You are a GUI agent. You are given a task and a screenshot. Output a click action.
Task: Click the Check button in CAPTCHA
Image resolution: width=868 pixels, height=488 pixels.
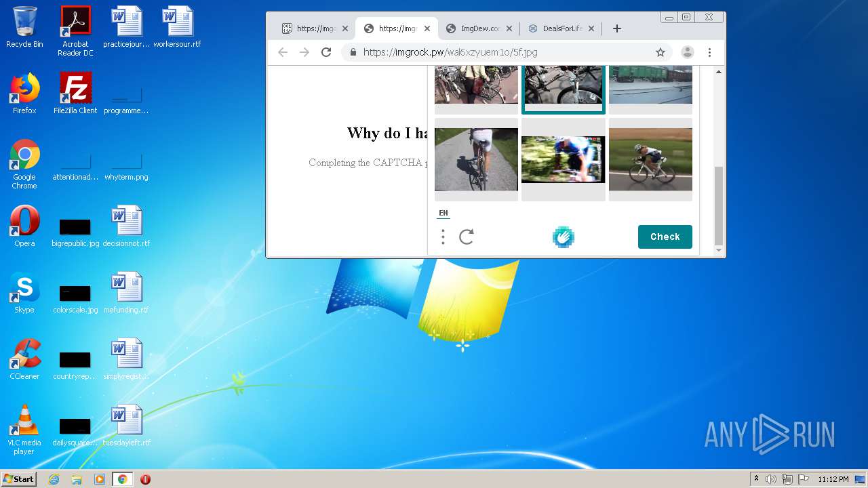[665, 237]
